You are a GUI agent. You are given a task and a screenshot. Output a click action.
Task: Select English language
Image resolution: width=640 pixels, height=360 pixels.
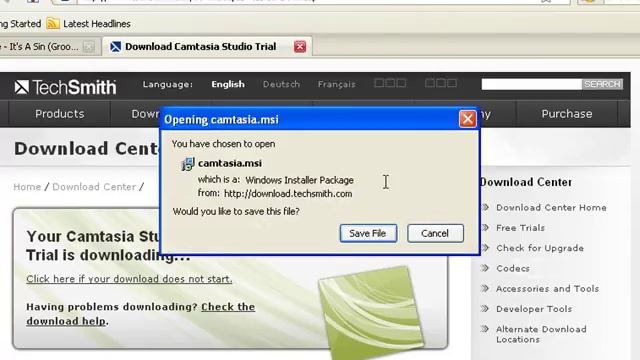228,84
